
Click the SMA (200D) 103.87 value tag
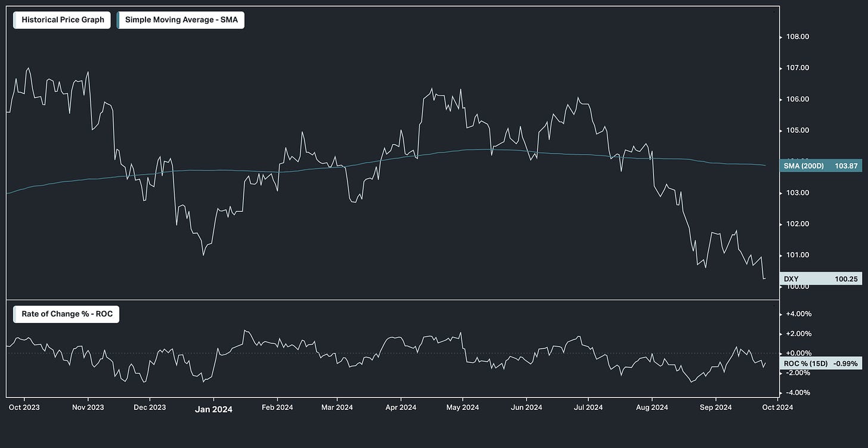pos(821,166)
